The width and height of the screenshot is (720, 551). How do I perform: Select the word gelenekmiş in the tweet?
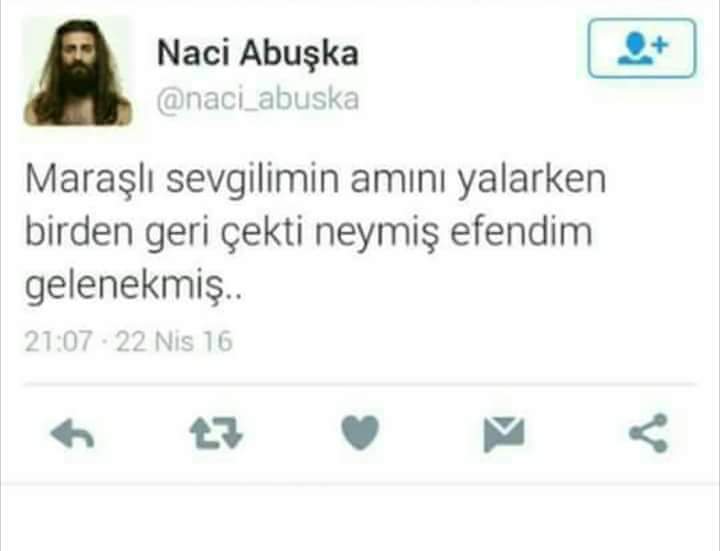click(124, 287)
